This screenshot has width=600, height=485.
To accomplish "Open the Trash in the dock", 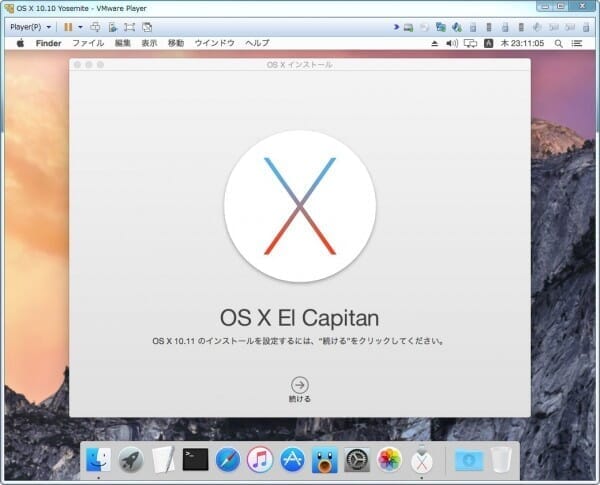I will (x=500, y=459).
